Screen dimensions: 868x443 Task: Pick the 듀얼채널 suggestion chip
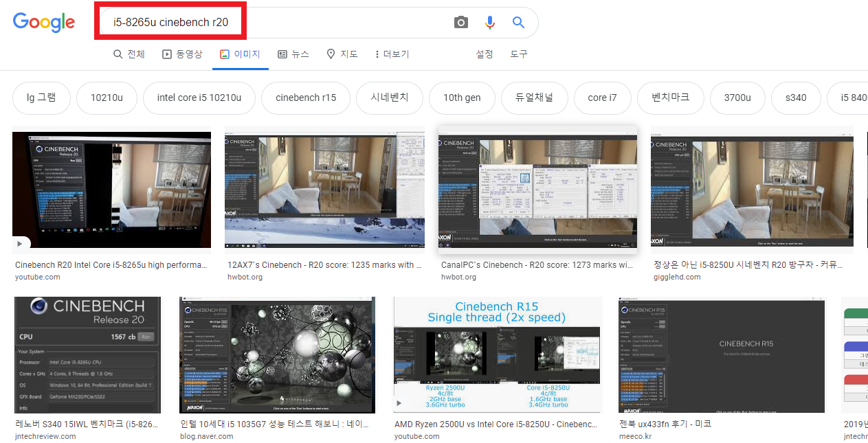pyautogui.click(x=534, y=98)
